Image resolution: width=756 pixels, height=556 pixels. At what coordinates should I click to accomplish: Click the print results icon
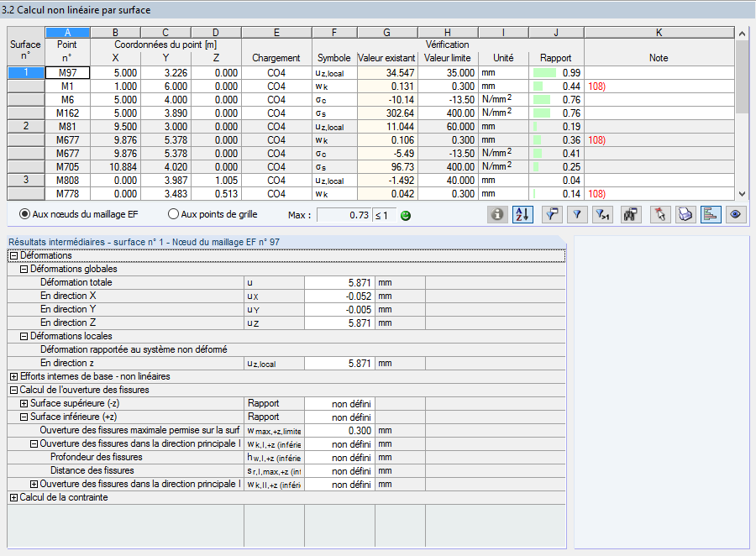coord(685,214)
